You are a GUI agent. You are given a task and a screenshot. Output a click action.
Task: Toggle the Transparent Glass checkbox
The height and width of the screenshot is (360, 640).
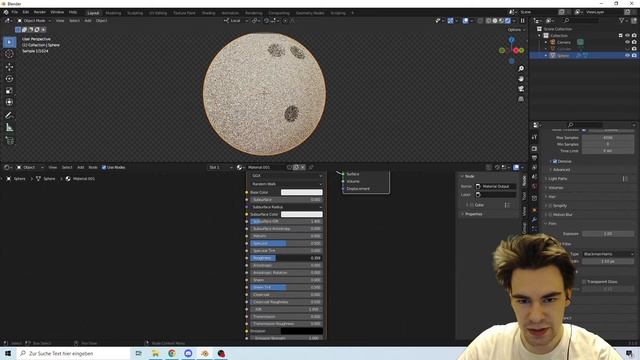(x=584, y=282)
